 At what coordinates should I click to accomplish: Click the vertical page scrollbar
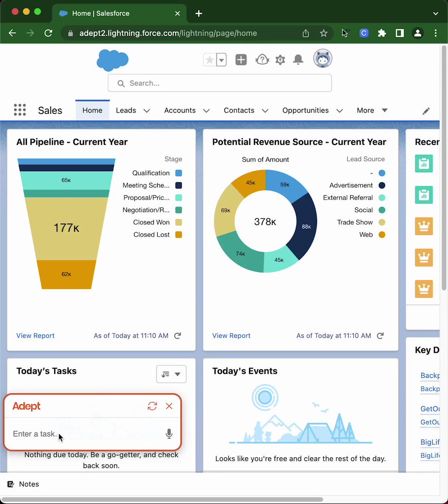point(444,168)
